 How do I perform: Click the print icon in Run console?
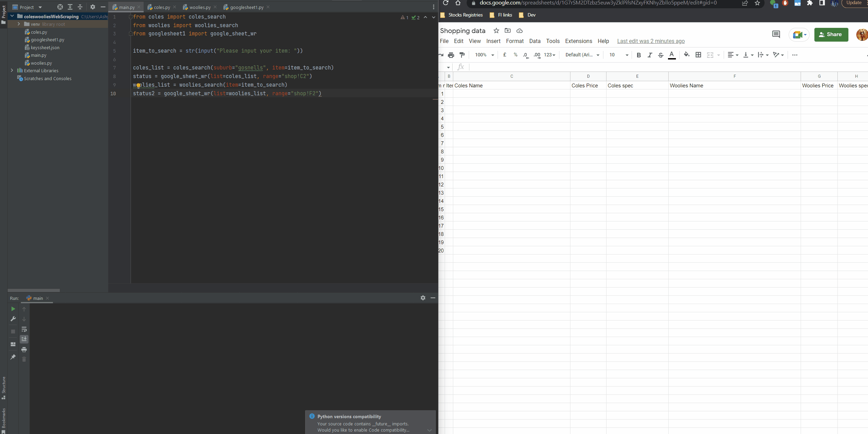click(x=24, y=349)
